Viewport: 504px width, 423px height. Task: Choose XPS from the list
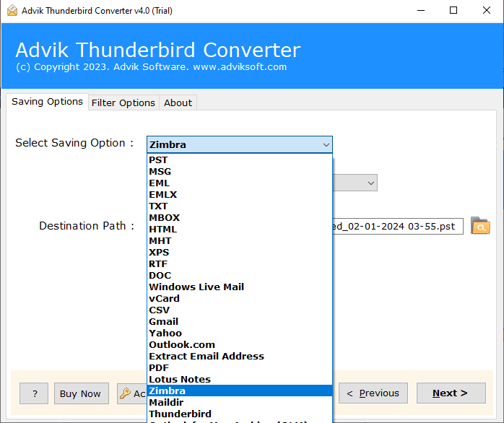point(240,253)
